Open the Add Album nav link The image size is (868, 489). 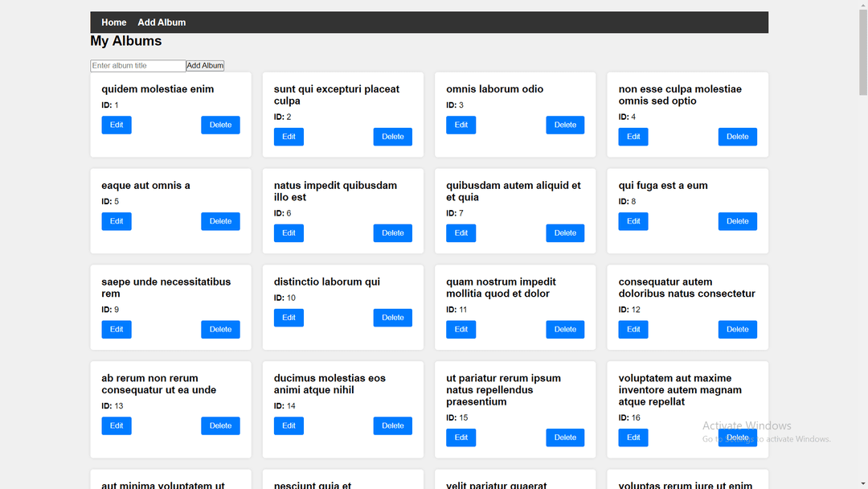[x=162, y=23]
